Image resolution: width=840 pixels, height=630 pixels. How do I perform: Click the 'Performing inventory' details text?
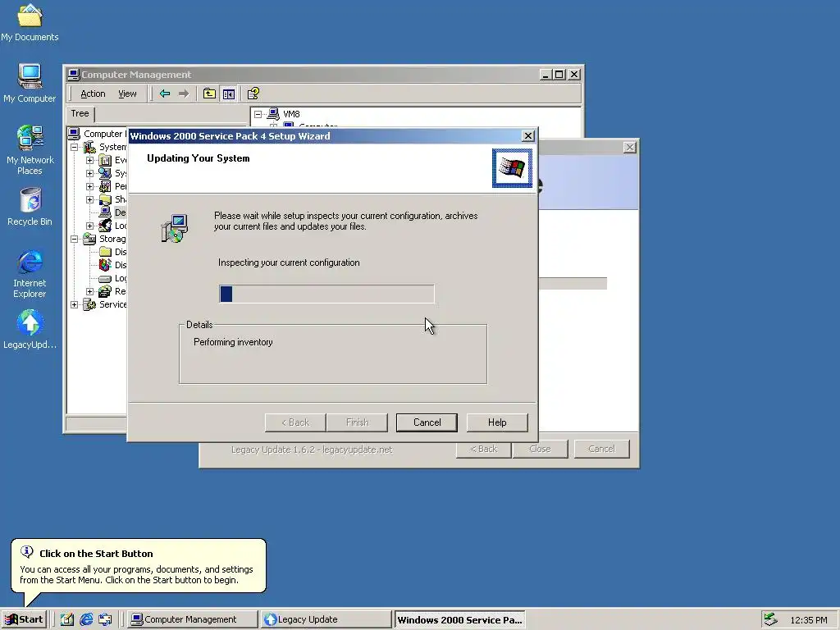pyautogui.click(x=233, y=342)
